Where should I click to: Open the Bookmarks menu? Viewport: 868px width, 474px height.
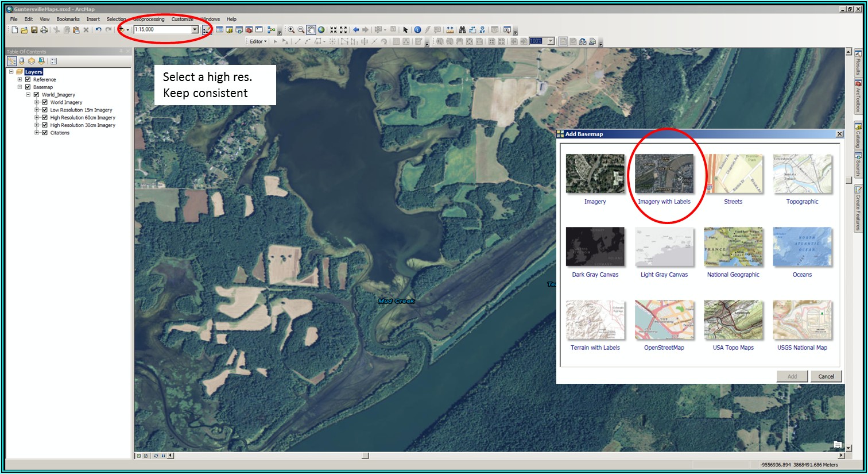click(x=68, y=19)
